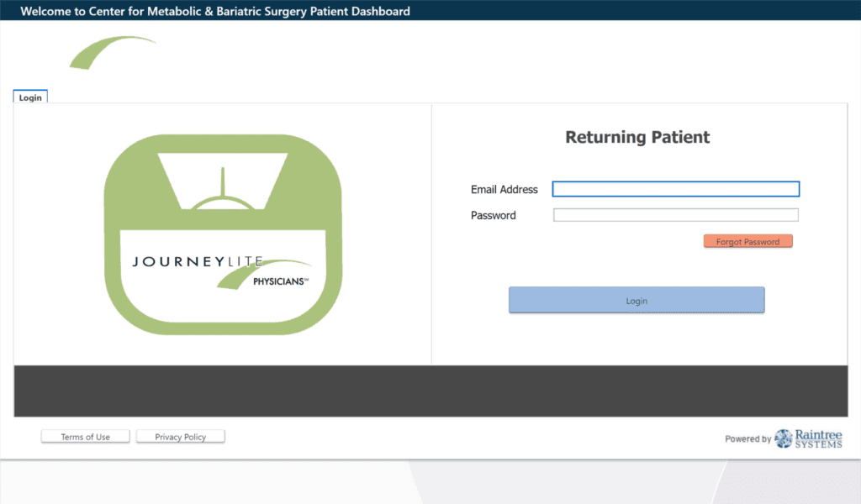The width and height of the screenshot is (861, 504).
Task: Click the green swoosh logo at top
Action: [x=112, y=53]
